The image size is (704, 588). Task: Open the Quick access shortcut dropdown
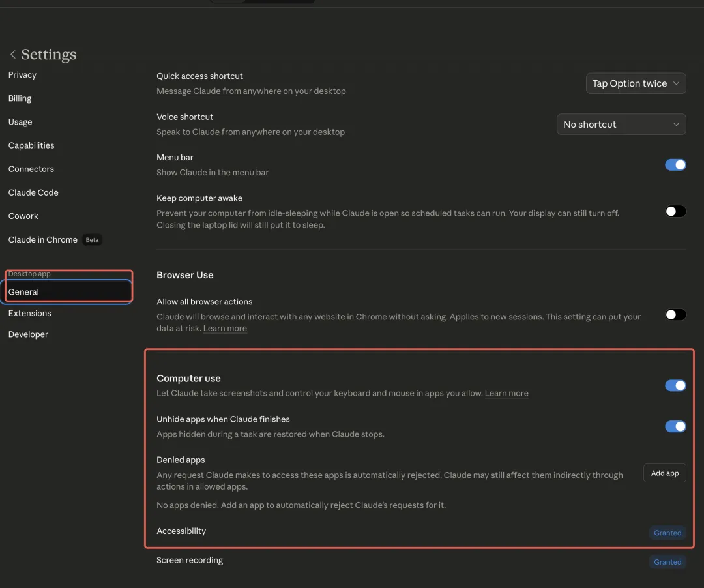tap(636, 83)
